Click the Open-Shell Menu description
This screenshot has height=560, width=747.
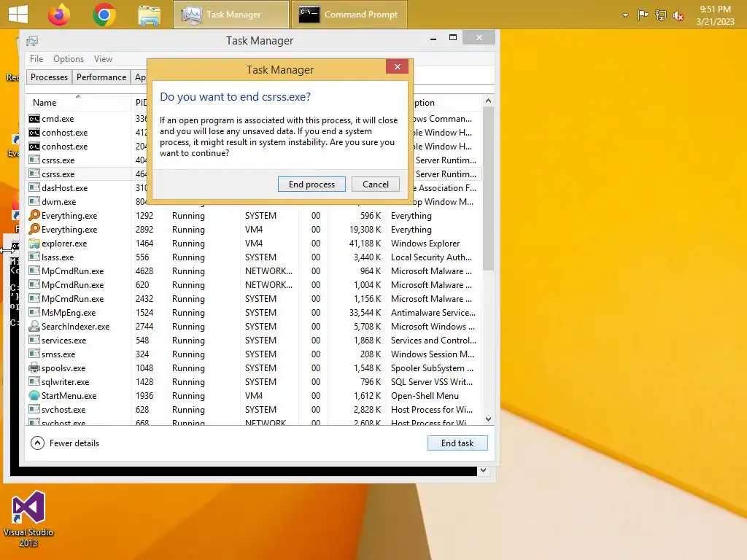[425, 396]
